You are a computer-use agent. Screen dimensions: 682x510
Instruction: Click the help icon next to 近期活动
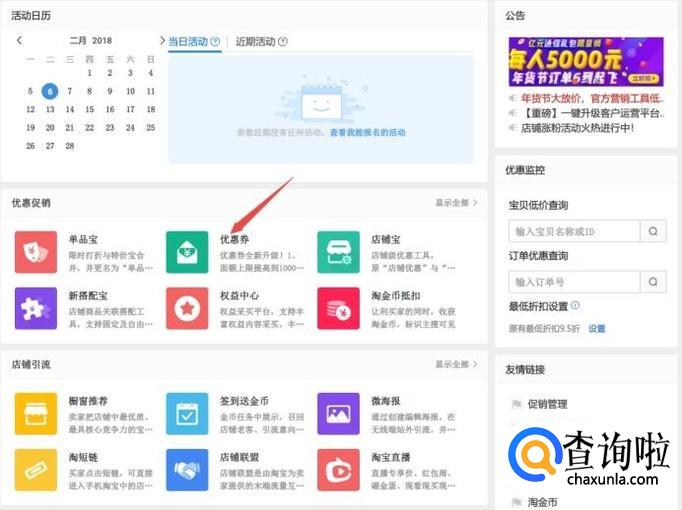click(283, 42)
